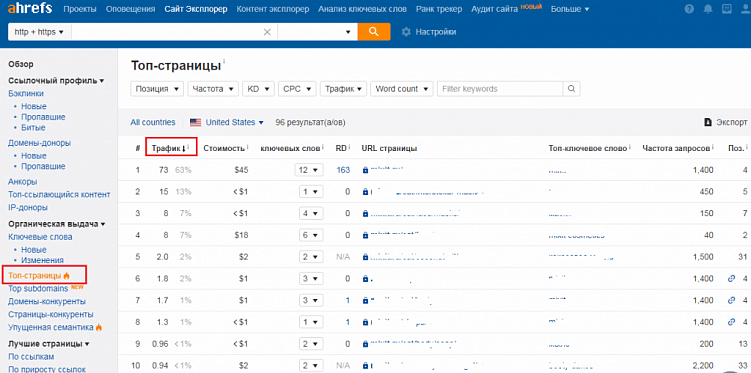Open the Word count filter dropdown
This screenshot has height=373, width=751.
pyautogui.click(x=402, y=89)
